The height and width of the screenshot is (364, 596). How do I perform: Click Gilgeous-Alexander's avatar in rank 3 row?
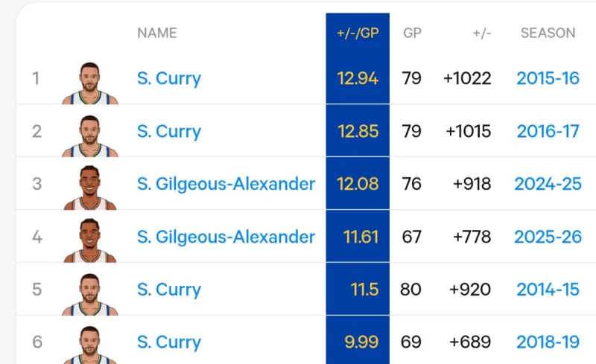89,188
